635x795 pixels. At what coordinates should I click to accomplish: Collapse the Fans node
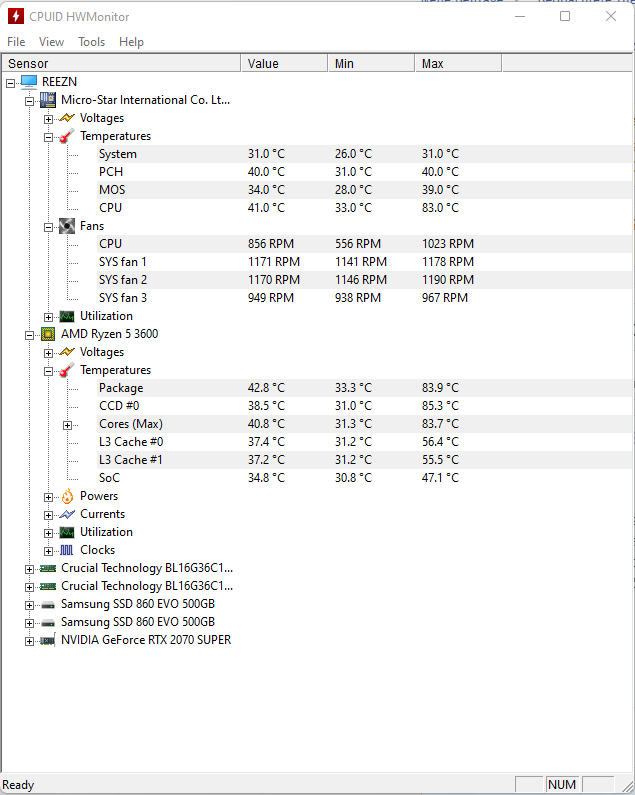click(48, 227)
